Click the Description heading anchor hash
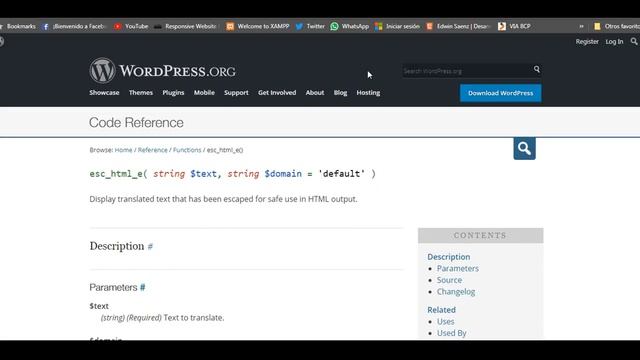This screenshot has height=360, width=640. pos(150,247)
